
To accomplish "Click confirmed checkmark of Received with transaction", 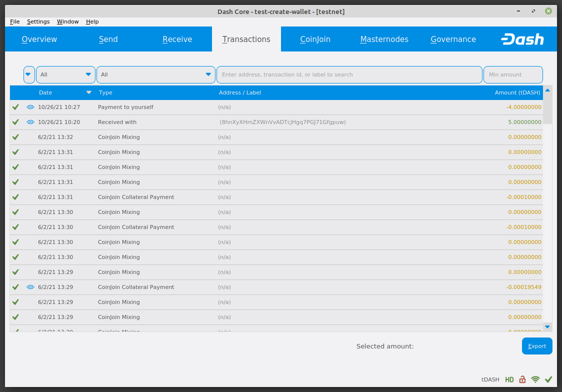I will pos(15,122).
